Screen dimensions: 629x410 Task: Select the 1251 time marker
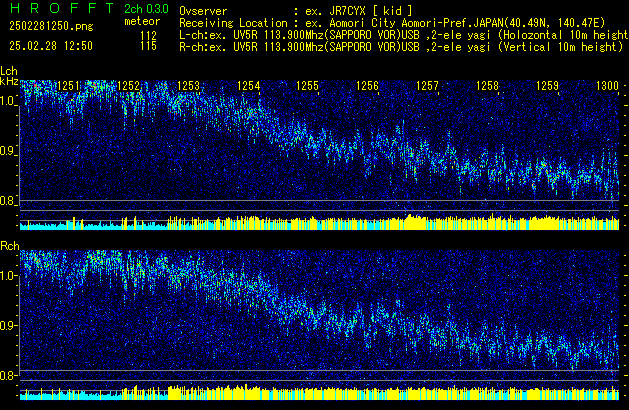pyautogui.click(x=69, y=86)
